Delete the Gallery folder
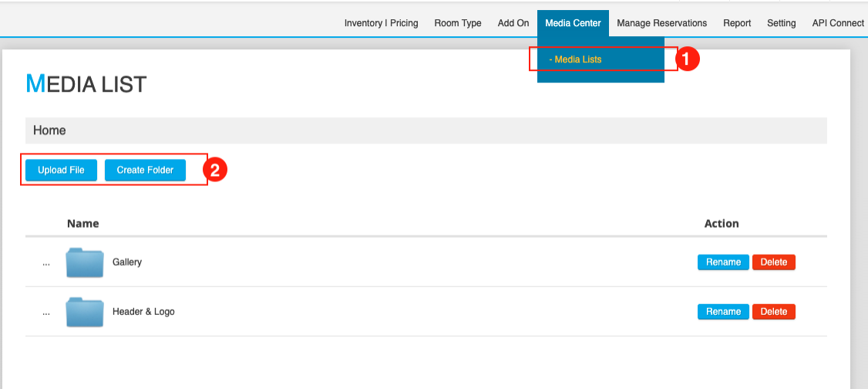 [x=773, y=262]
